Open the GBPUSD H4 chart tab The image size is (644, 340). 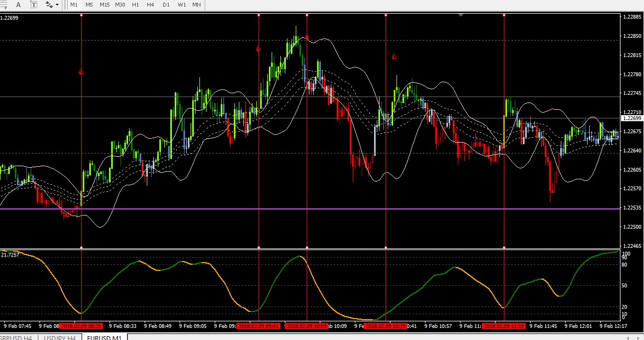[16, 338]
